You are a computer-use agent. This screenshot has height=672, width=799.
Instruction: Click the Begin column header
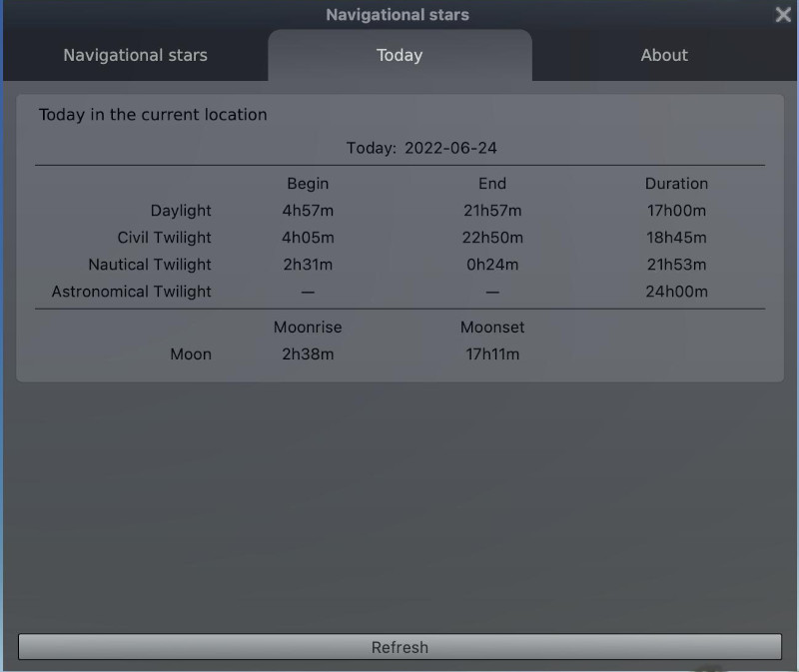(308, 184)
